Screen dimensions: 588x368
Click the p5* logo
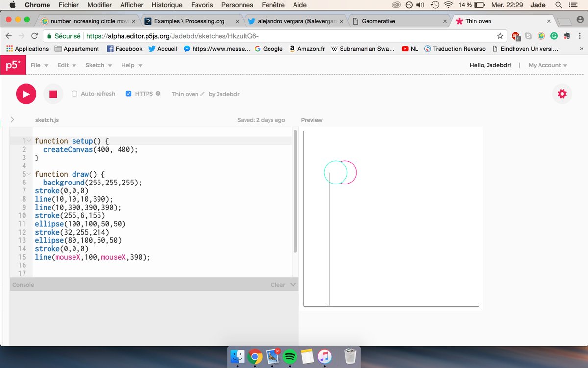coord(13,65)
